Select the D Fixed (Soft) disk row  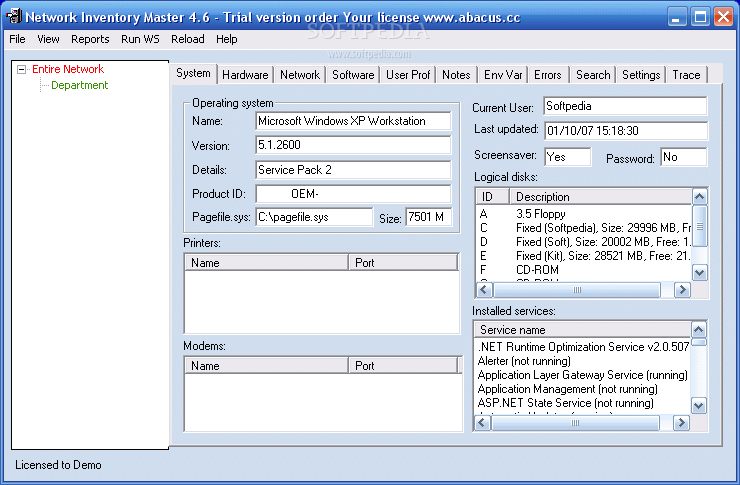584,242
